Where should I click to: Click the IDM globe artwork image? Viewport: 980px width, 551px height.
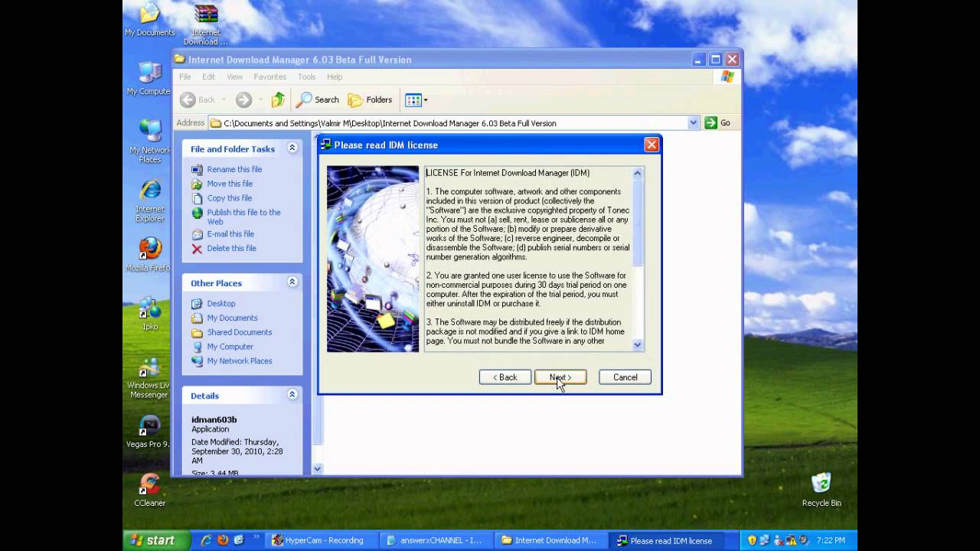coord(373,259)
